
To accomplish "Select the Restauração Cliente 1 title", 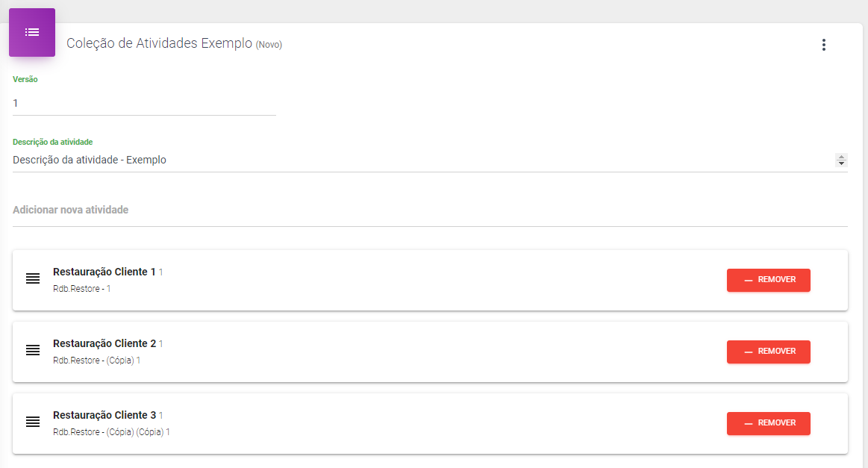I will click(104, 272).
